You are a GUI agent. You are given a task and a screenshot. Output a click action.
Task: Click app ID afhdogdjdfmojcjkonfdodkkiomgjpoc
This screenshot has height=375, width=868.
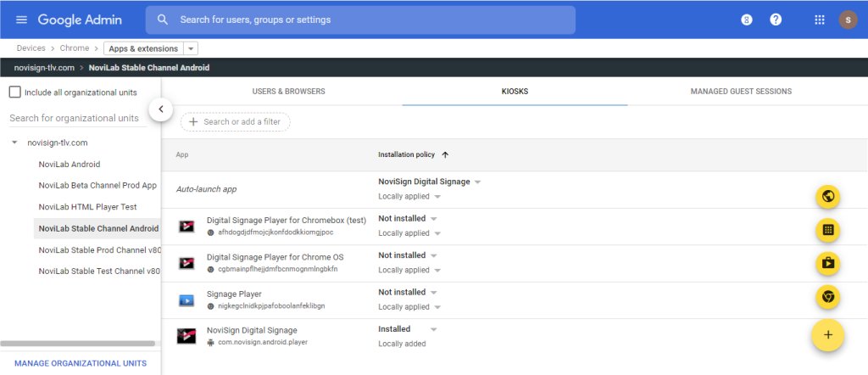coord(275,232)
